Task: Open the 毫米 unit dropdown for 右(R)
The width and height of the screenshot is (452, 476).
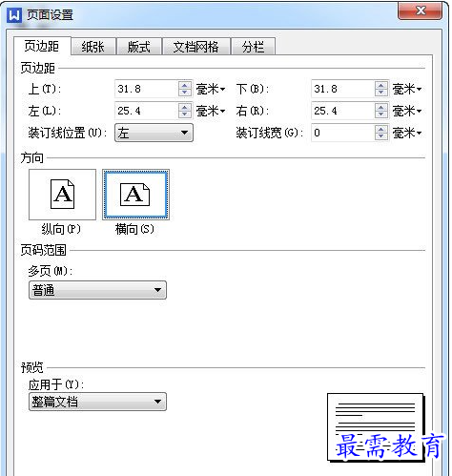Action: coord(407,111)
